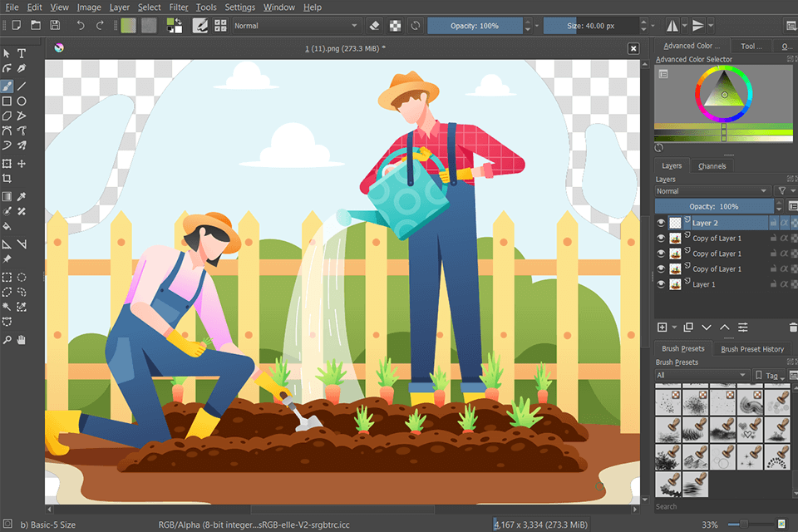Move layer down in the stack
Screen dimensions: 798x532
707,328
